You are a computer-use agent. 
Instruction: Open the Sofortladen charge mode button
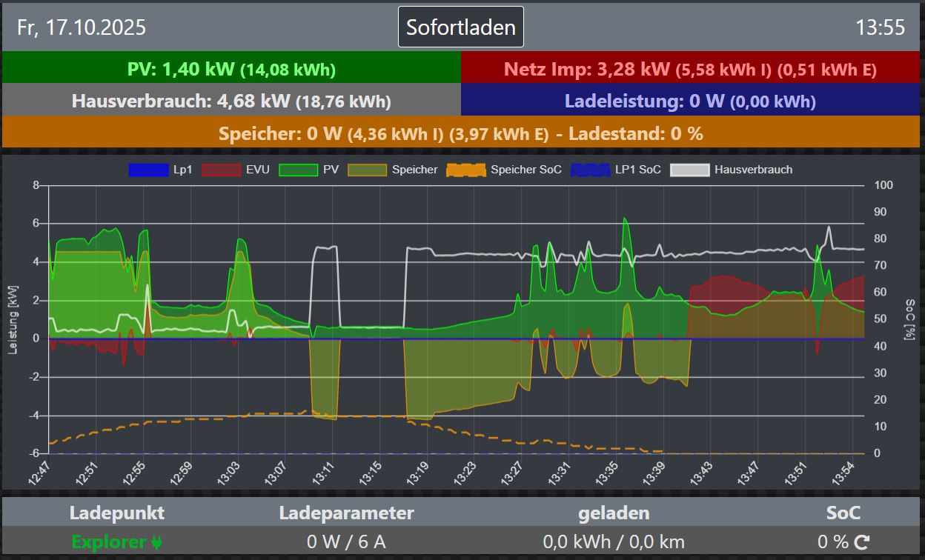coord(461,27)
